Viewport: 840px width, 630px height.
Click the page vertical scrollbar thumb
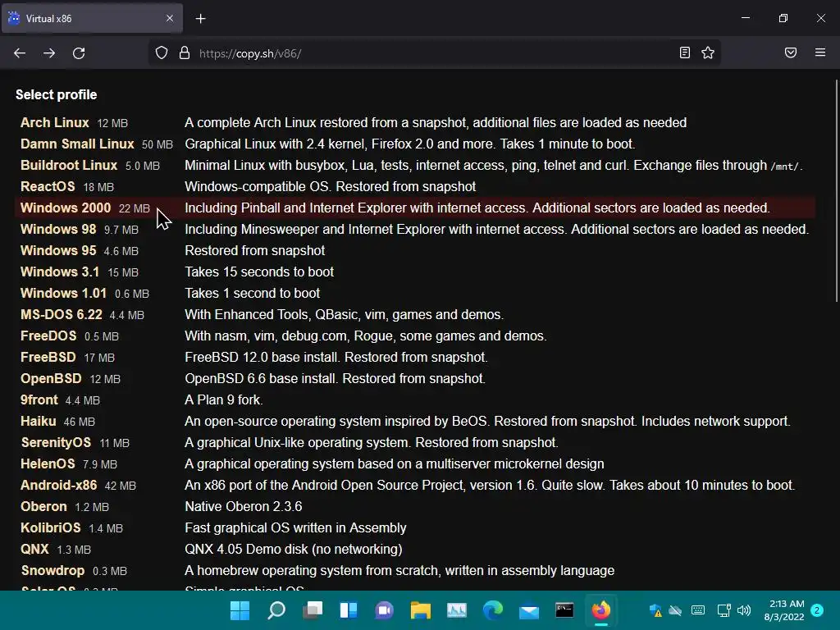click(836, 190)
